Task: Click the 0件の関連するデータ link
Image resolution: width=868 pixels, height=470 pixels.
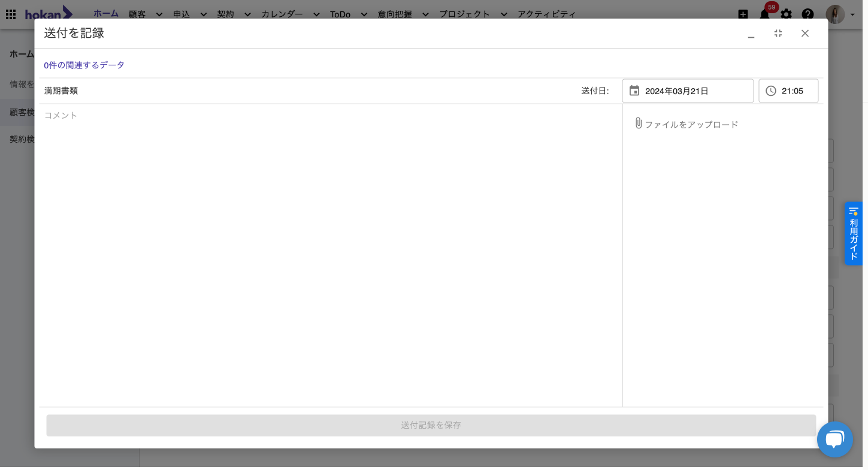Action: tap(84, 65)
